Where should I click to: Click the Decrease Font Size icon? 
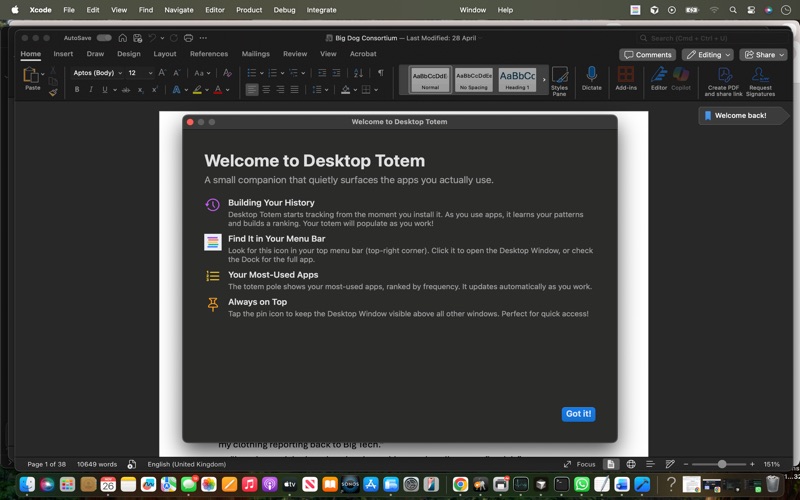coord(177,73)
